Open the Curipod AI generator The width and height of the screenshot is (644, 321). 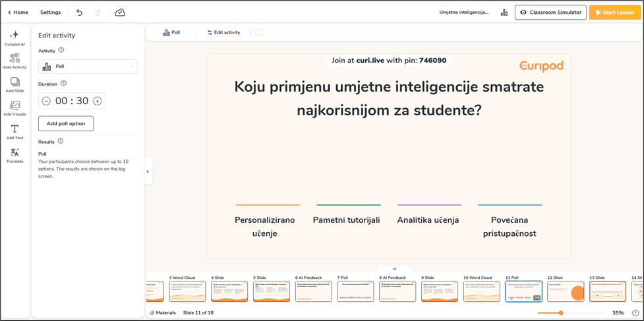click(15, 38)
